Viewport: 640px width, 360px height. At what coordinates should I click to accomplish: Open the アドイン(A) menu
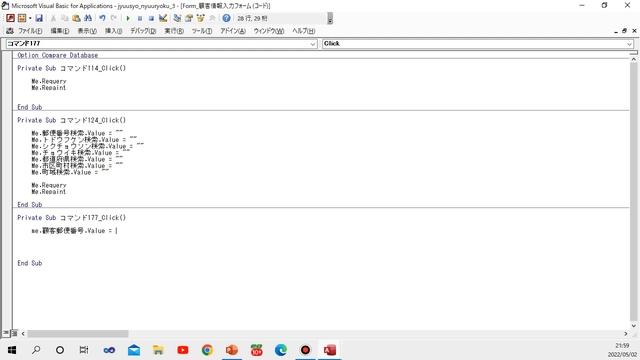tap(233, 31)
